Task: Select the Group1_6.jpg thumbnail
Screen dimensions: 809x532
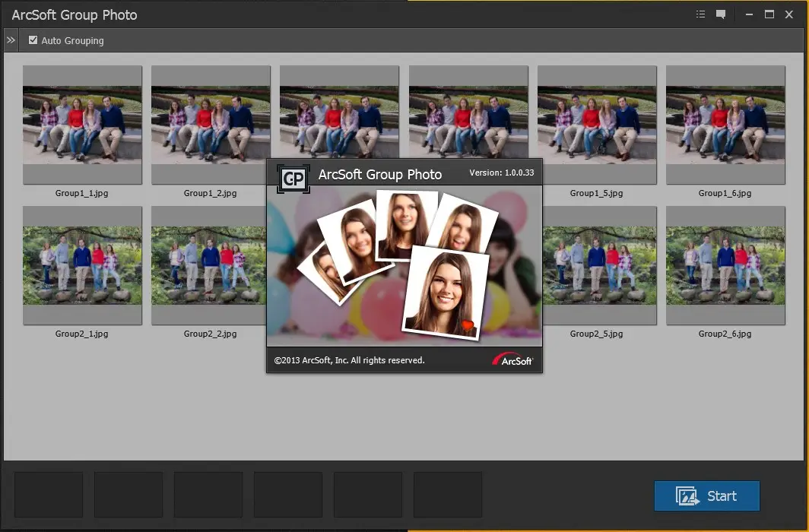Action: point(725,125)
